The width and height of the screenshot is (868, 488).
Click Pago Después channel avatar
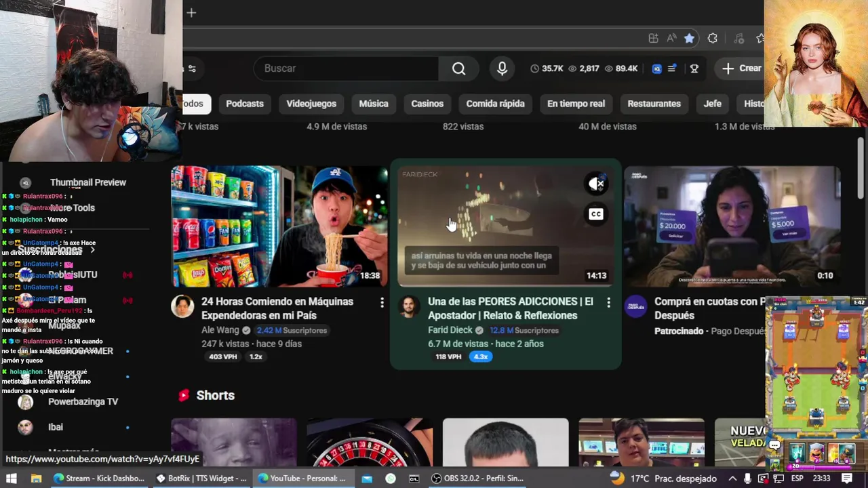pos(635,306)
